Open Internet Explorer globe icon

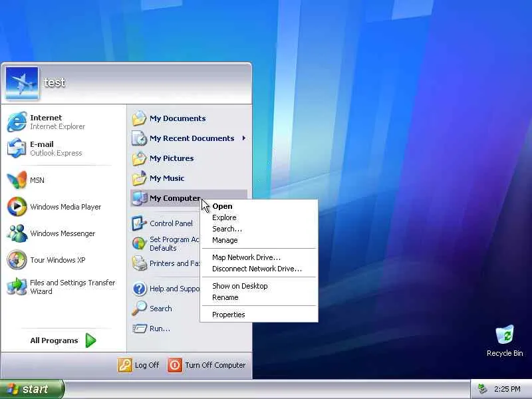tap(17, 122)
